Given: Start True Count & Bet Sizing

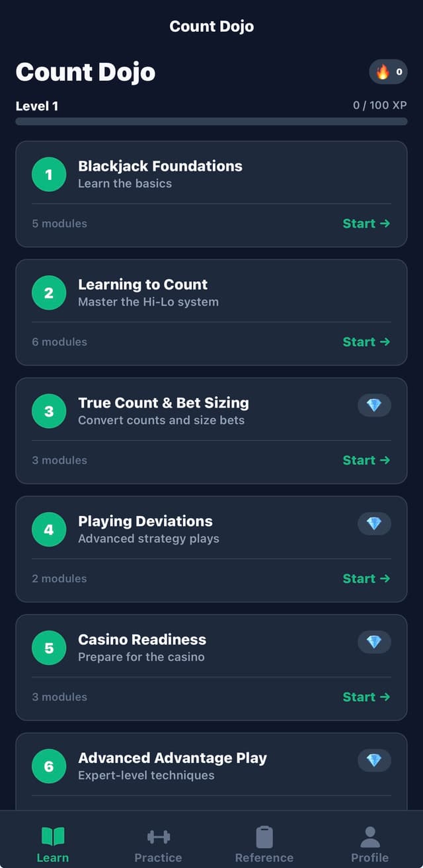Looking at the screenshot, I should pos(366,460).
